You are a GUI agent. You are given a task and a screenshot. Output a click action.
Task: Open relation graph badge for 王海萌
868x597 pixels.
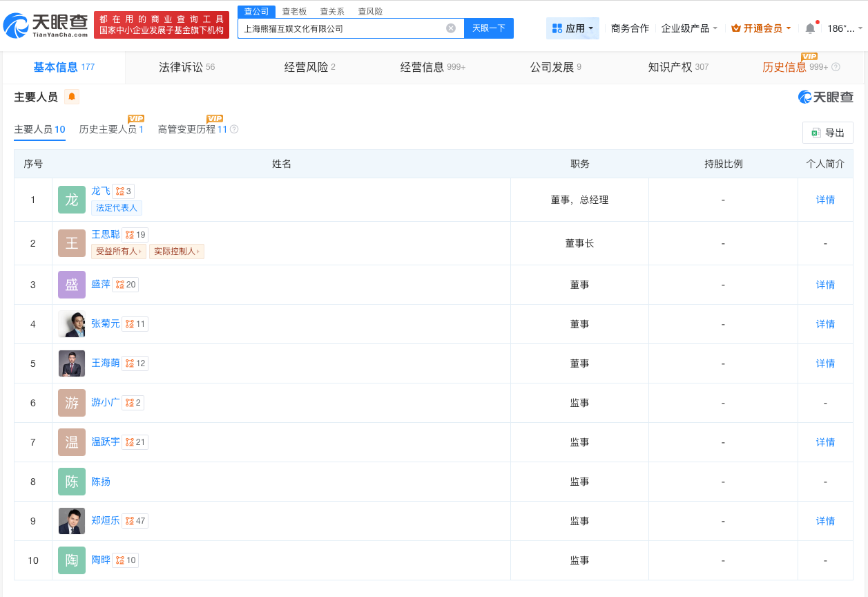coord(135,363)
